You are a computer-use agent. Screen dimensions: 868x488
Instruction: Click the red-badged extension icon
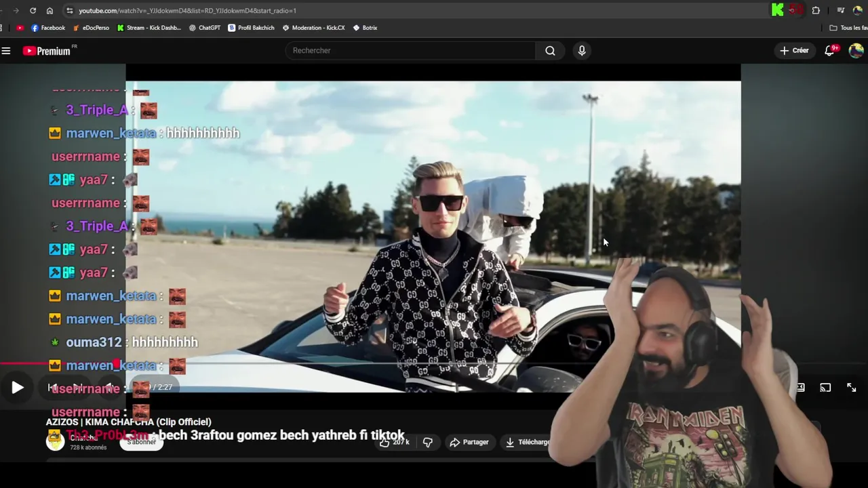(x=796, y=10)
